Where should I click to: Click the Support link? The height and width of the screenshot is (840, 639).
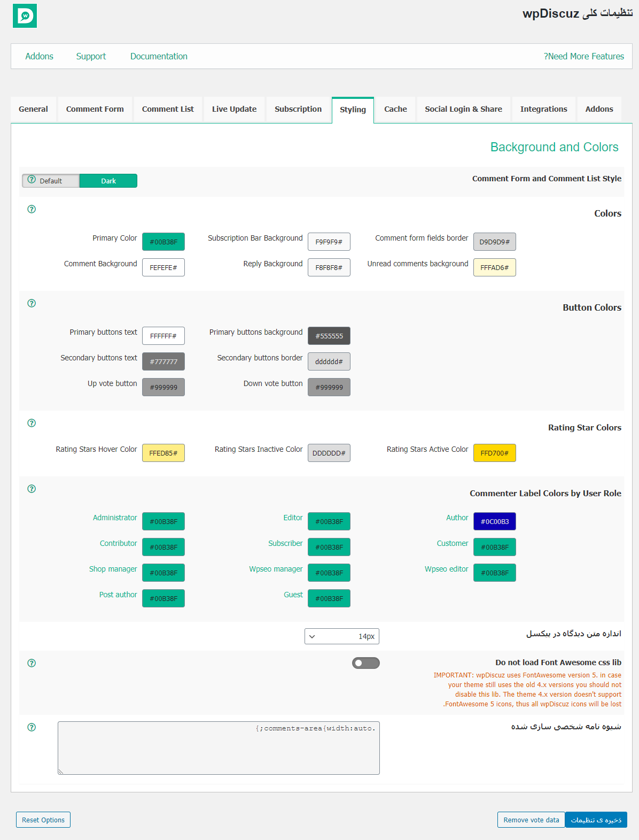91,56
